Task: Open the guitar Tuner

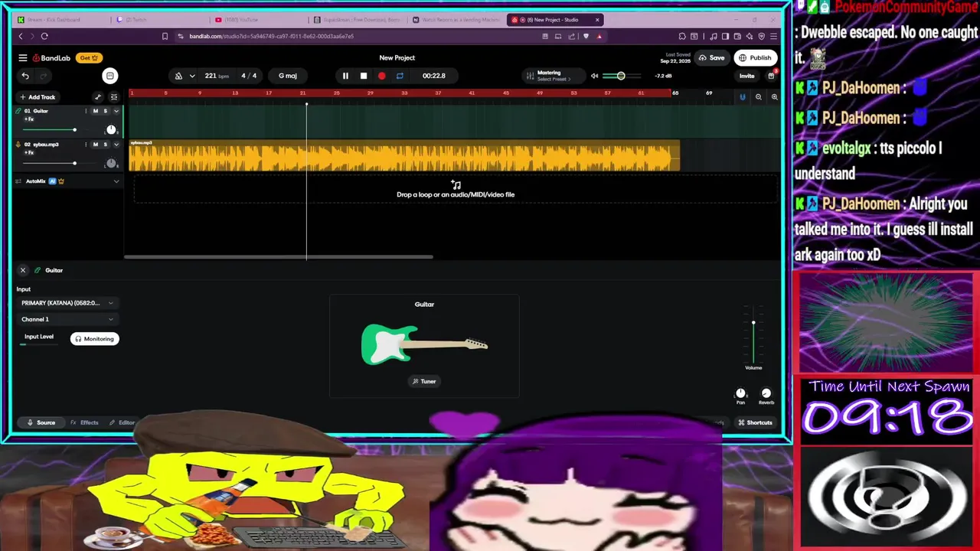Action: [x=424, y=381]
